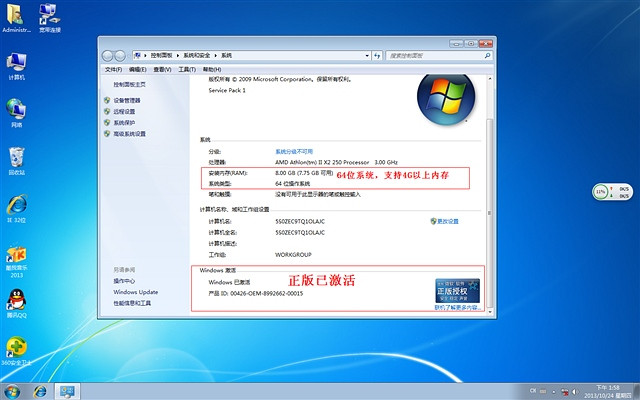Click the vertical scrollbar up arrow

click(x=489, y=79)
